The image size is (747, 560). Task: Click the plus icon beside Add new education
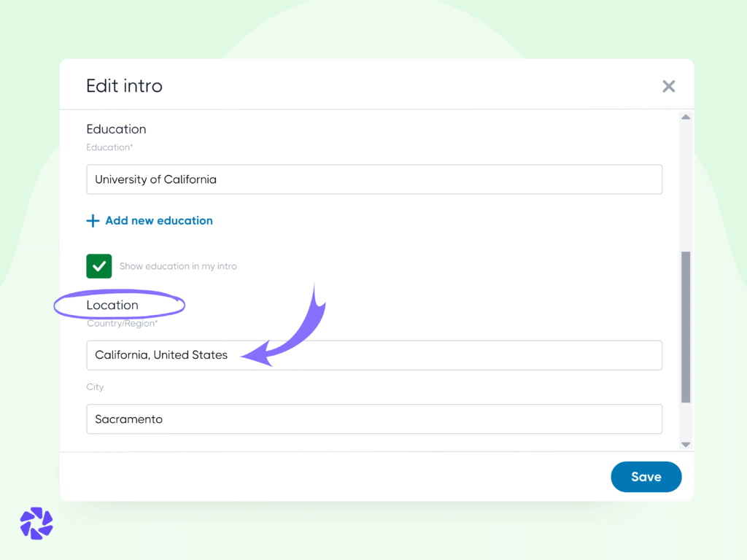[93, 220]
